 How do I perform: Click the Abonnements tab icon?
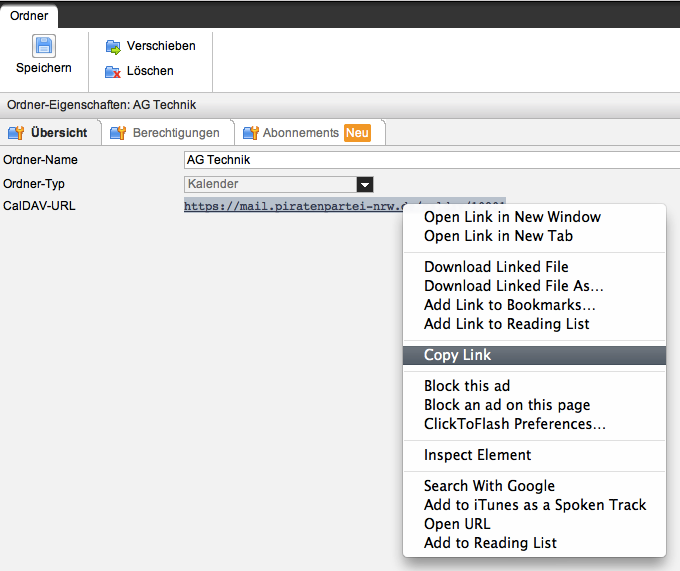251,133
